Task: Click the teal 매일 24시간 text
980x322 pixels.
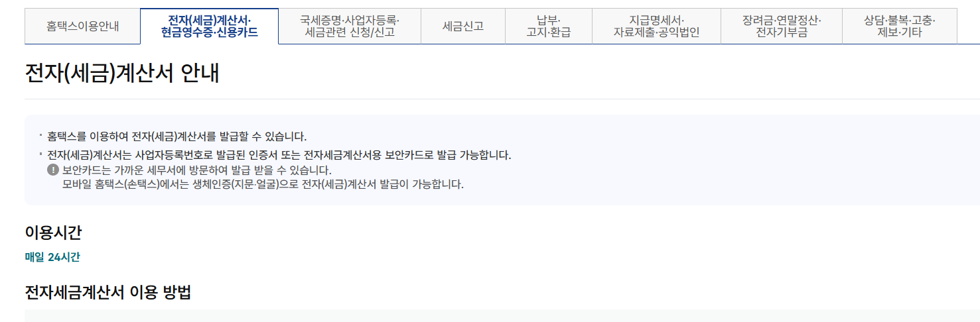Action: click(52, 257)
